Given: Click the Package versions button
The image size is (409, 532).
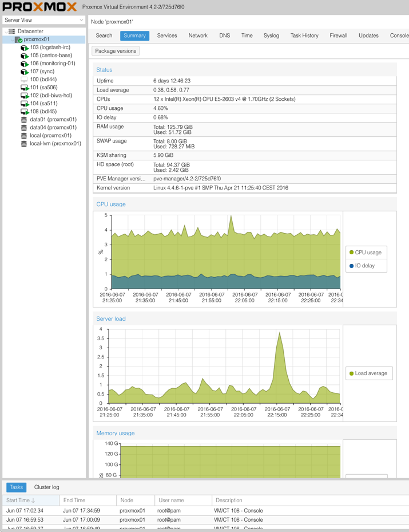Looking at the screenshot, I should (116, 51).
